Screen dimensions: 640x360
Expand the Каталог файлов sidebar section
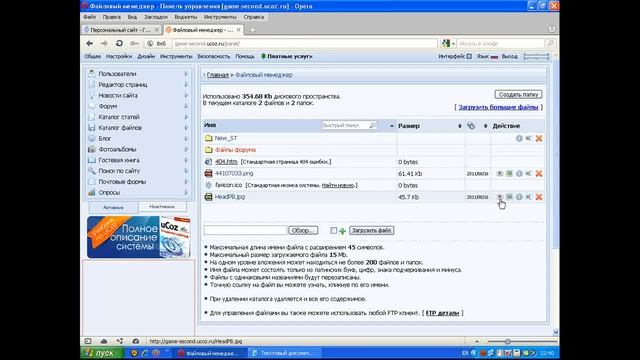click(186, 128)
